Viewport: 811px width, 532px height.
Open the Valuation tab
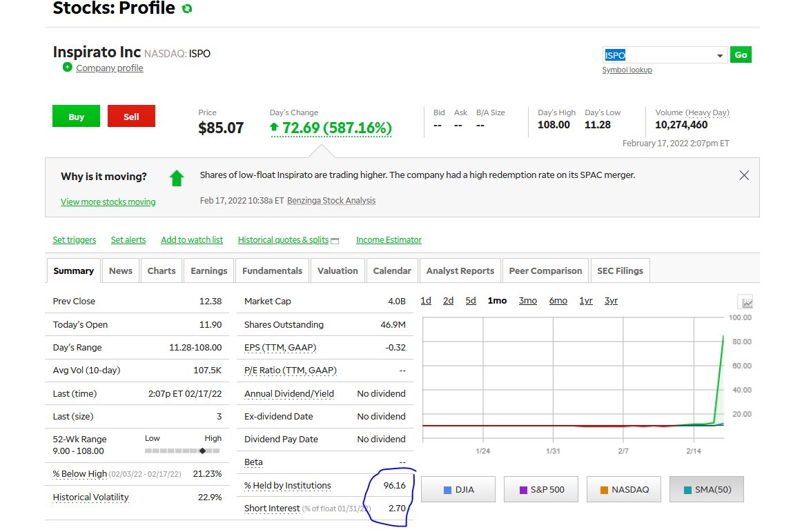coord(338,271)
